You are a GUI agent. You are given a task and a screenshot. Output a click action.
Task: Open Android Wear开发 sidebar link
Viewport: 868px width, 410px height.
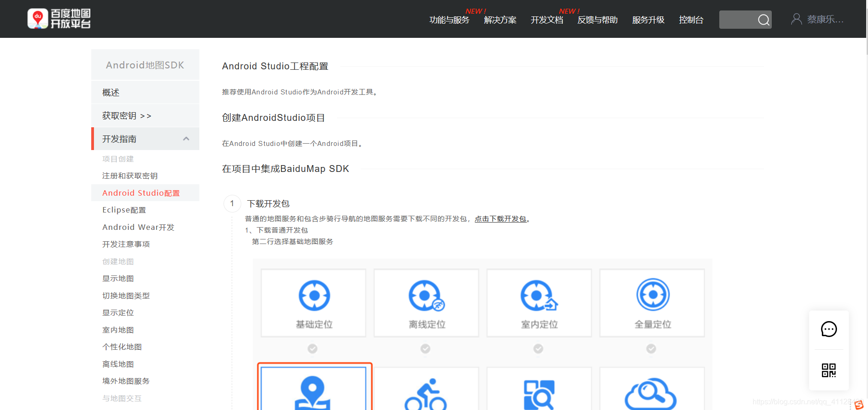pyautogui.click(x=138, y=227)
